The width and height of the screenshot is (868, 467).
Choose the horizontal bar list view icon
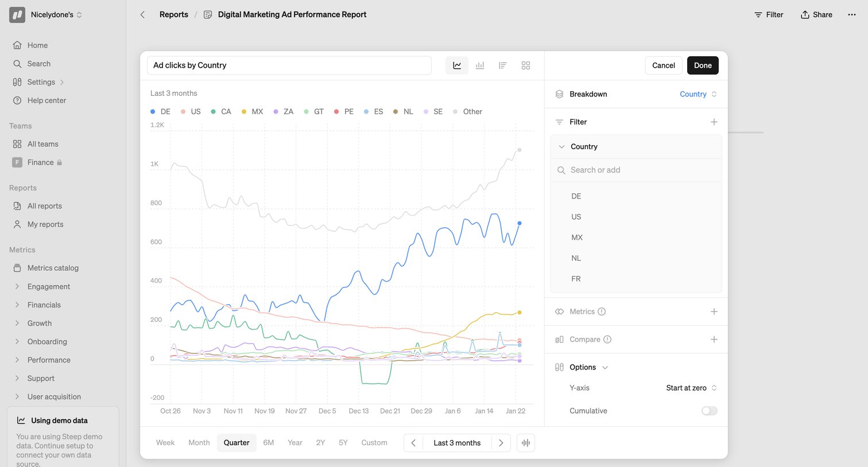click(503, 65)
